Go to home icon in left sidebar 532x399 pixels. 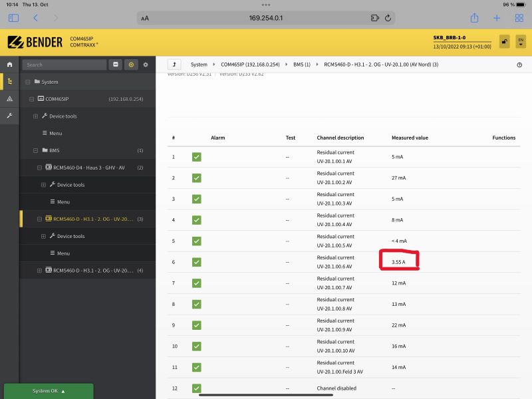tap(9, 65)
